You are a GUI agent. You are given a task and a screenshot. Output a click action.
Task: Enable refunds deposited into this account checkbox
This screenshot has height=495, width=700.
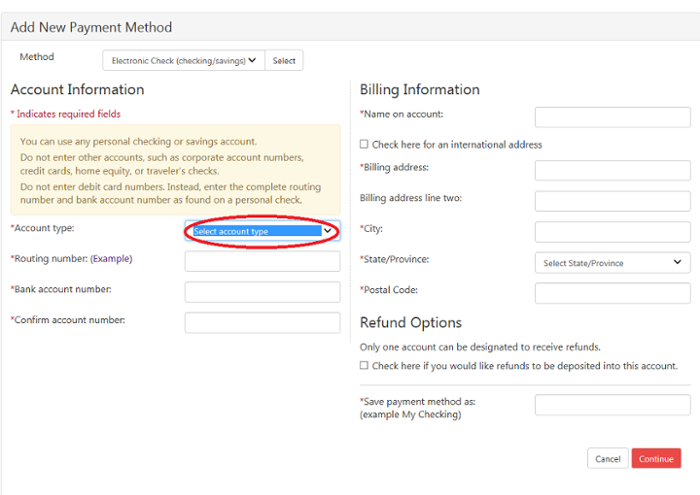pyautogui.click(x=364, y=365)
